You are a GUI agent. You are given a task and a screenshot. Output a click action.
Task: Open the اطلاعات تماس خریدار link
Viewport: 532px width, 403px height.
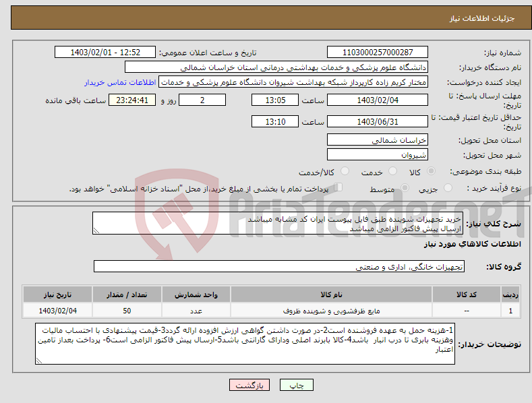[120, 82]
